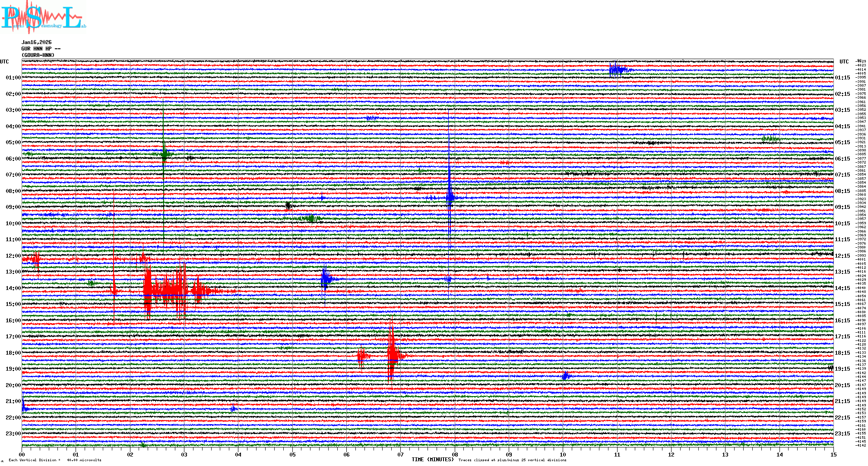Screen dimensions: 868x466
Task: Click the green spike near 06:00 trace
Action: (164, 153)
